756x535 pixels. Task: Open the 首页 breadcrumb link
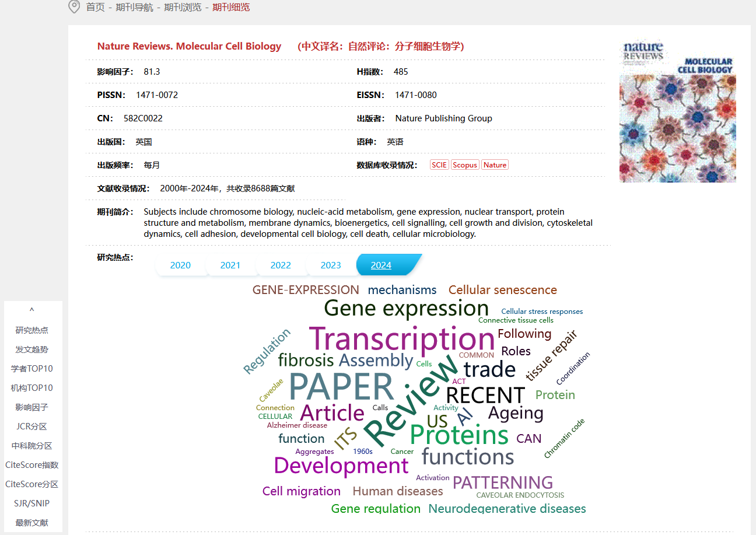pos(95,7)
